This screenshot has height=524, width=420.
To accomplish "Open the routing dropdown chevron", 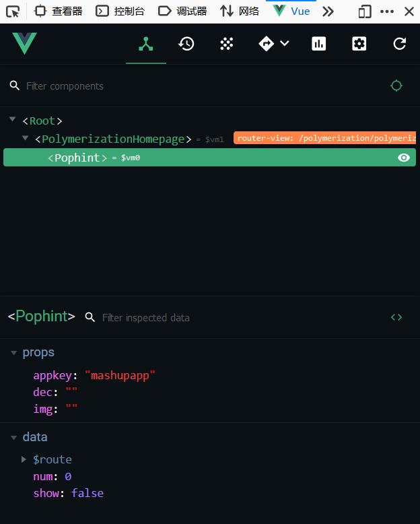I will (x=285, y=43).
